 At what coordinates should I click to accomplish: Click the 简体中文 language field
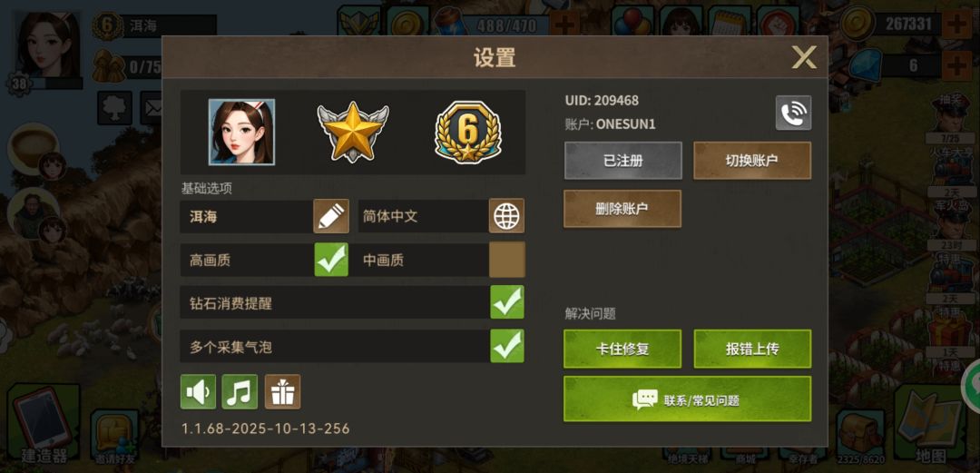pyautogui.click(x=423, y=216)
